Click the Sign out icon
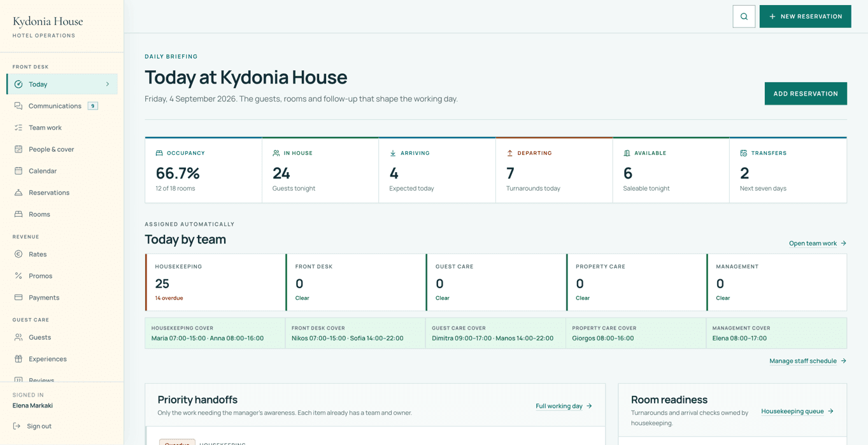The image size is (868, 445). 17,426
